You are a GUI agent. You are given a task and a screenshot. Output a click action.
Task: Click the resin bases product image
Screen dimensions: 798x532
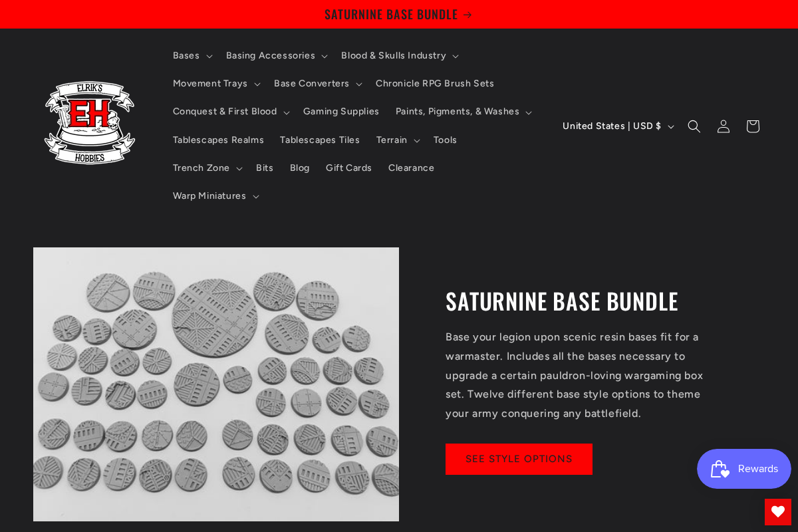click(216, 384)
